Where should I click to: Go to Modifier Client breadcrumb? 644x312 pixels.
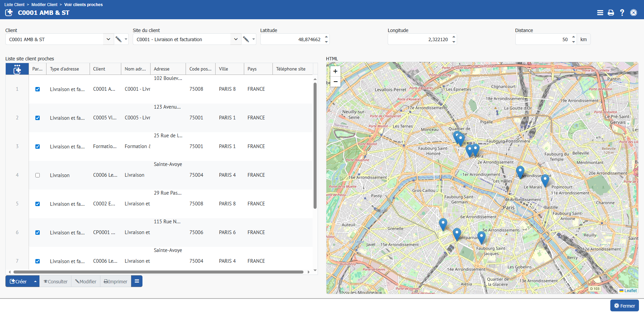(44, 5)
